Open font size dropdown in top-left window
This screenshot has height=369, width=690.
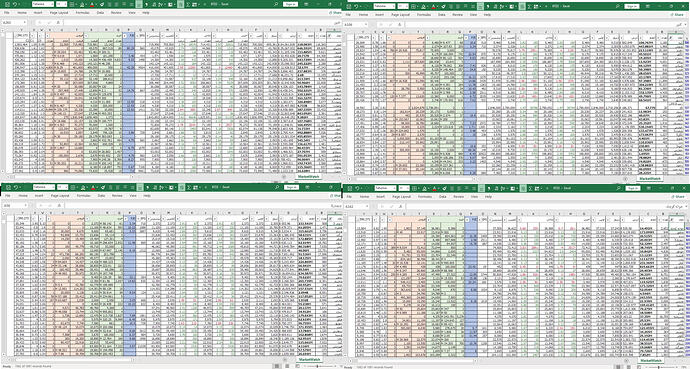tap(66, 4)
